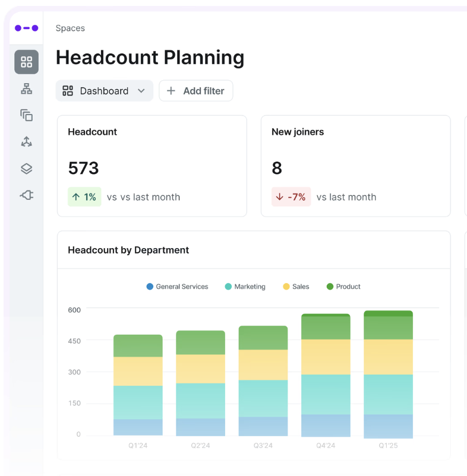The height and width of the screenshot is (476, 467).
Task: Toggle Sales legend series
Action: [x=296, y=287]
